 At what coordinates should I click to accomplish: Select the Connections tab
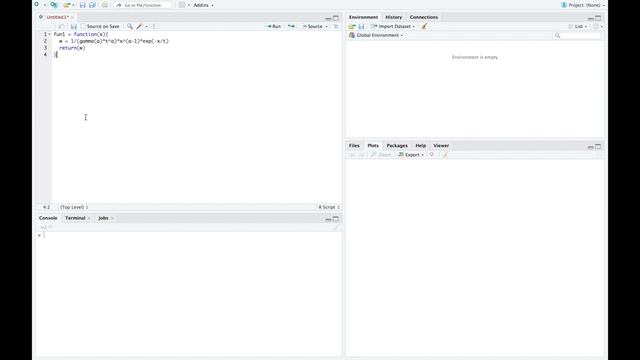tap(424, 17)
